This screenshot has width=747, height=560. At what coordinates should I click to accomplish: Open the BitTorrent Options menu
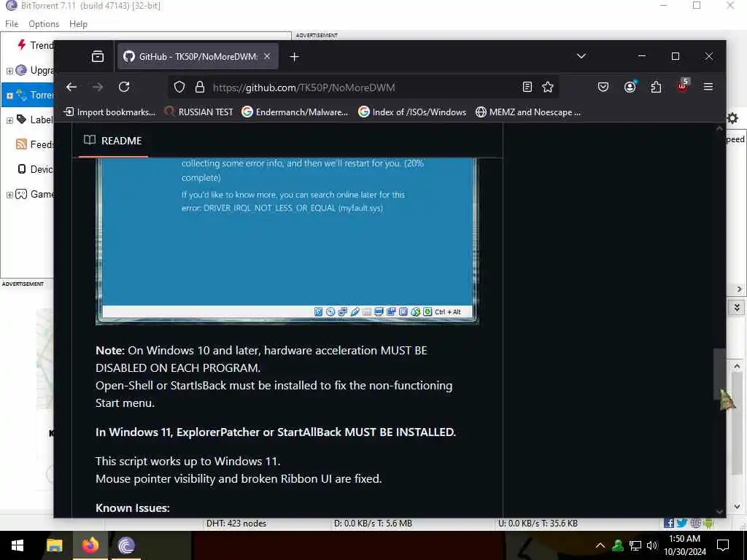point(44,24)
